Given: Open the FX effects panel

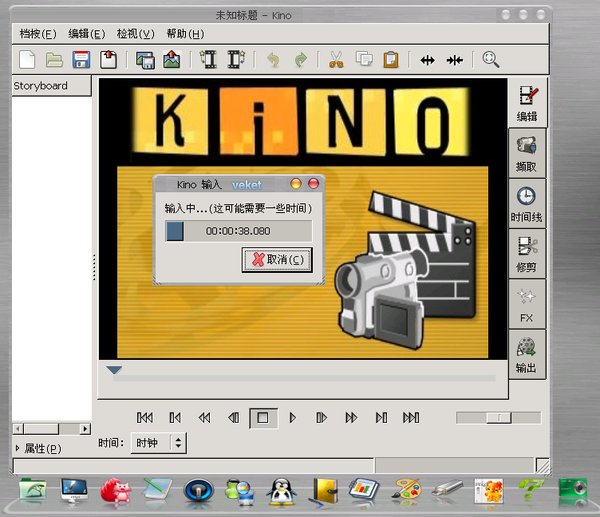Looking at the screenshot, I should (526, 304).
